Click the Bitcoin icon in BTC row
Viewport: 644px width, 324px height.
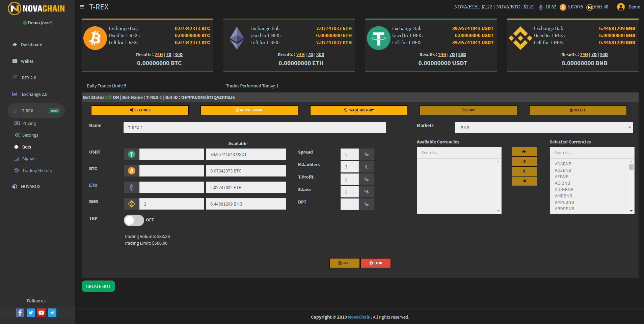pyautogui.click(x=132, y=171)
